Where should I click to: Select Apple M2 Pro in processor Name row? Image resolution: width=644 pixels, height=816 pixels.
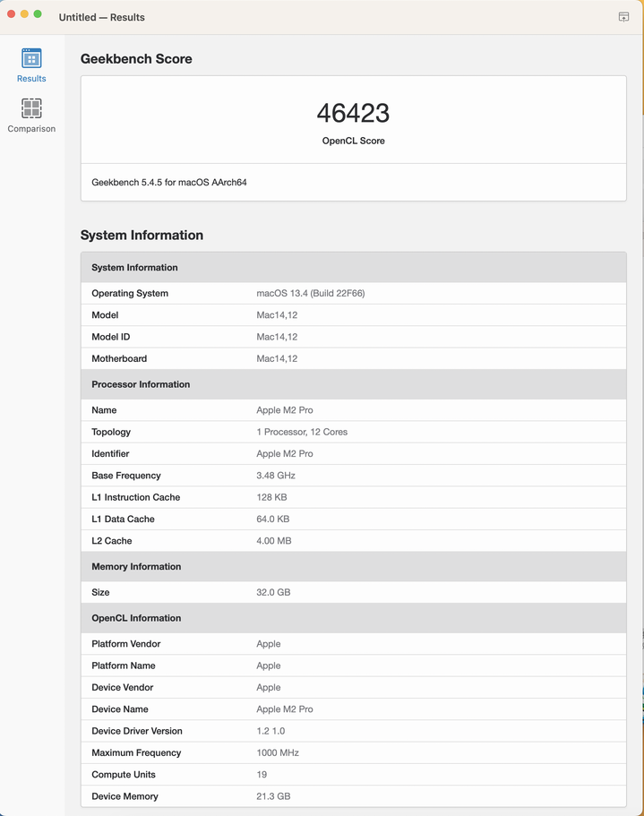pos(285,410)
